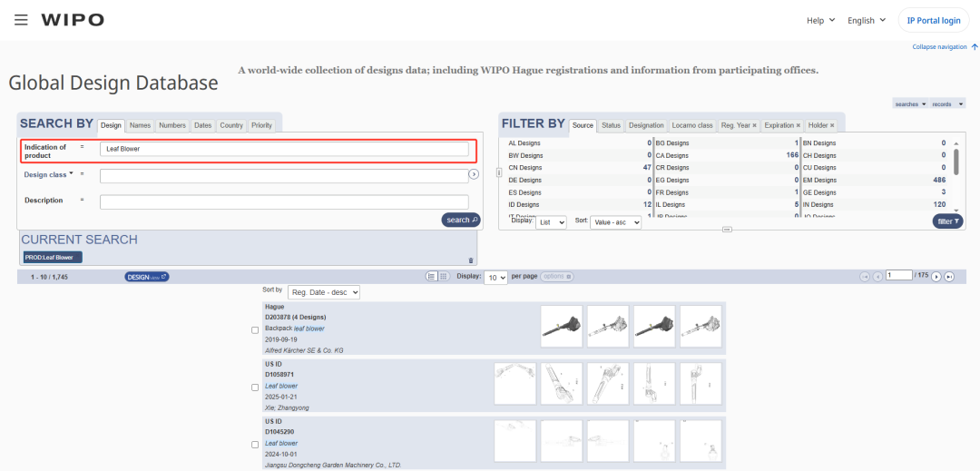Open the records dropdown menu
Screen dimensions: 980x471
(948, 103)
